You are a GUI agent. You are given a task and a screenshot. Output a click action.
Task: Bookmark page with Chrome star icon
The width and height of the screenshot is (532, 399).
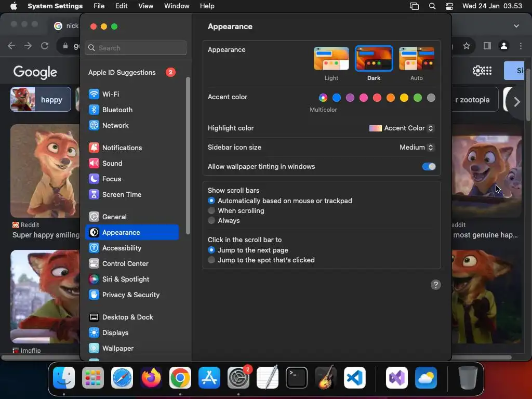coord(467,46)
